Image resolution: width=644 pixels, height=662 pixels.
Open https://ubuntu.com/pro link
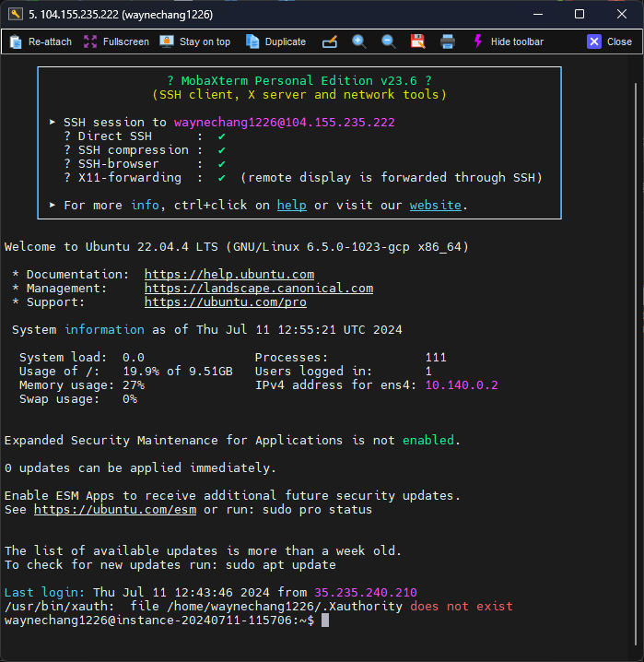click(x=226, y=302)
